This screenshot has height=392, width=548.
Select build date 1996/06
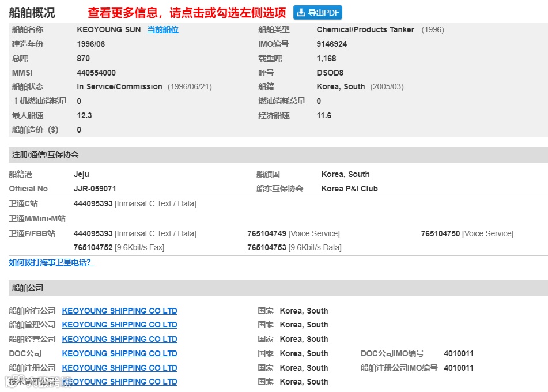pos(91,44)
